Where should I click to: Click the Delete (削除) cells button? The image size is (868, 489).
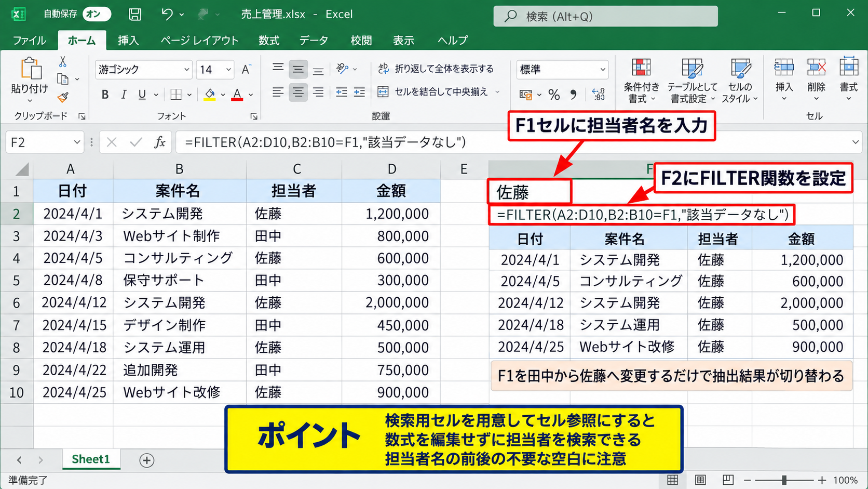tap(816, 79)
